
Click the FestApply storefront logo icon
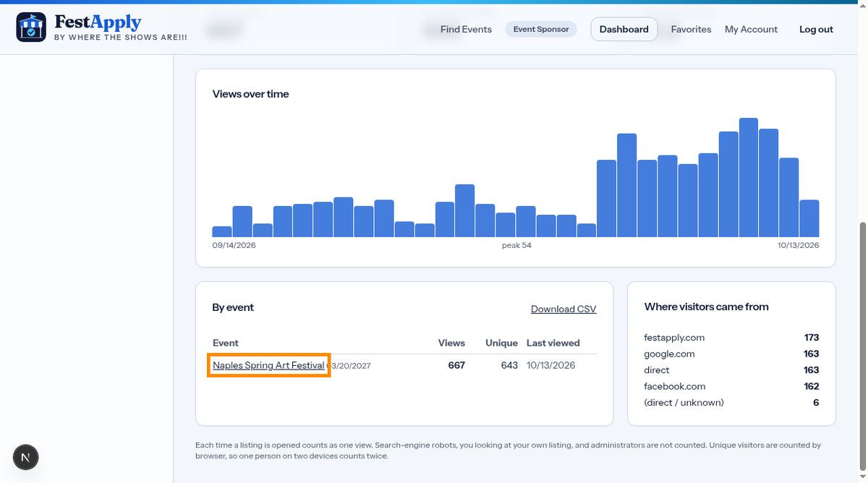coord(31,27)
